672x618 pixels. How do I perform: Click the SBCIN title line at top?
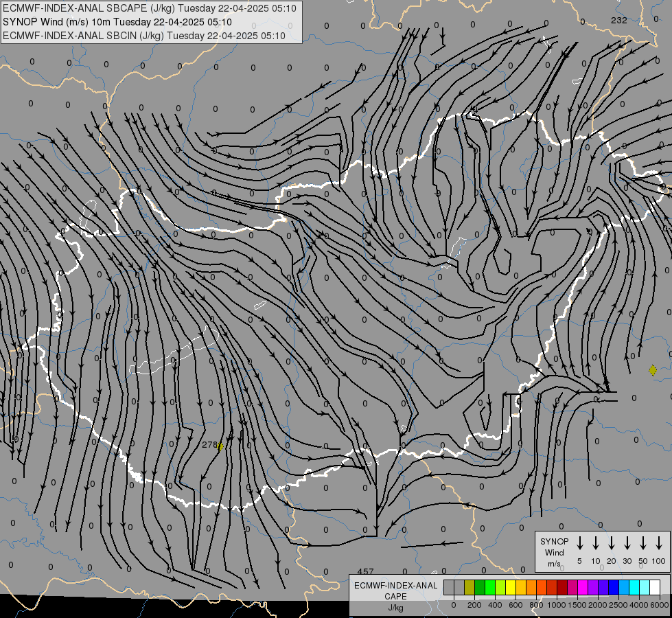coord(144,36)
